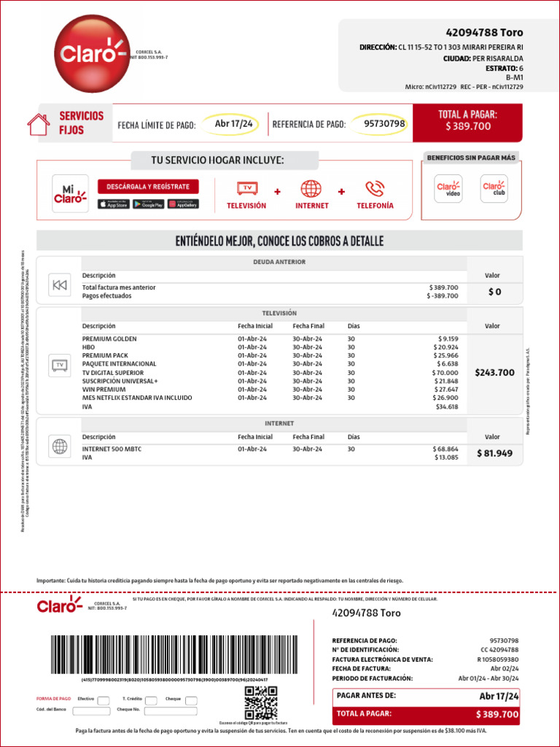The height and width of the screenshot is (747, 560).
Task: Click the TV Digital Superior line item
Action: [270, 373]
